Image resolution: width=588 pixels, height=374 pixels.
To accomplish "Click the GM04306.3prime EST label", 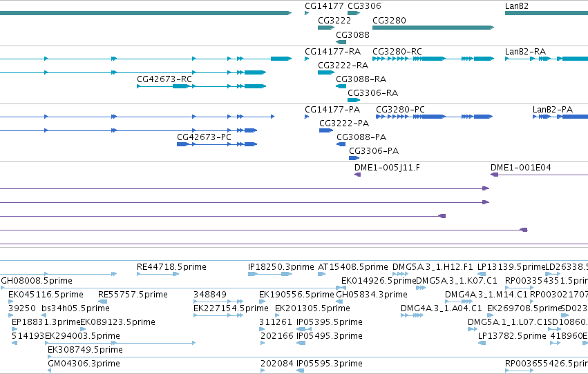I will click(x=84, y=364).
